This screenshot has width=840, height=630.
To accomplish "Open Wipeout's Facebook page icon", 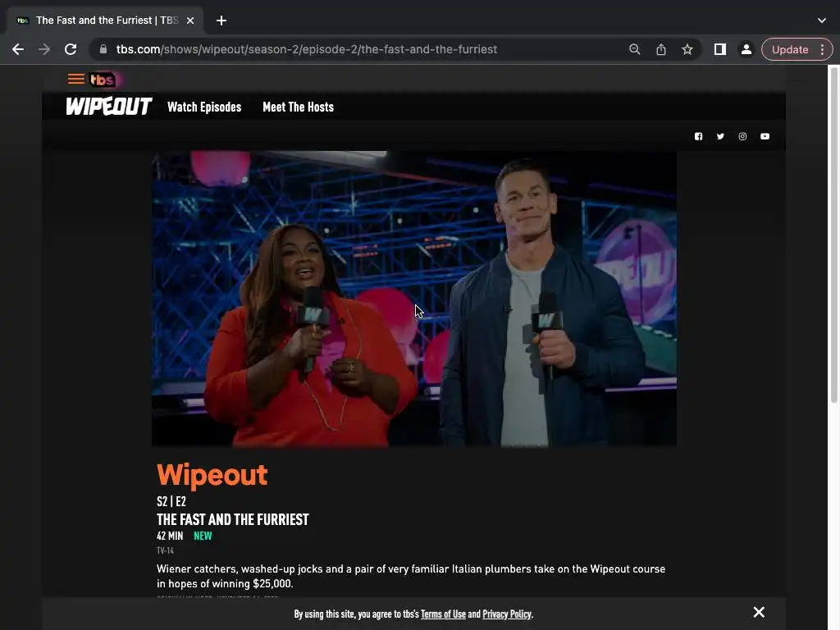I will coord(698,137).
